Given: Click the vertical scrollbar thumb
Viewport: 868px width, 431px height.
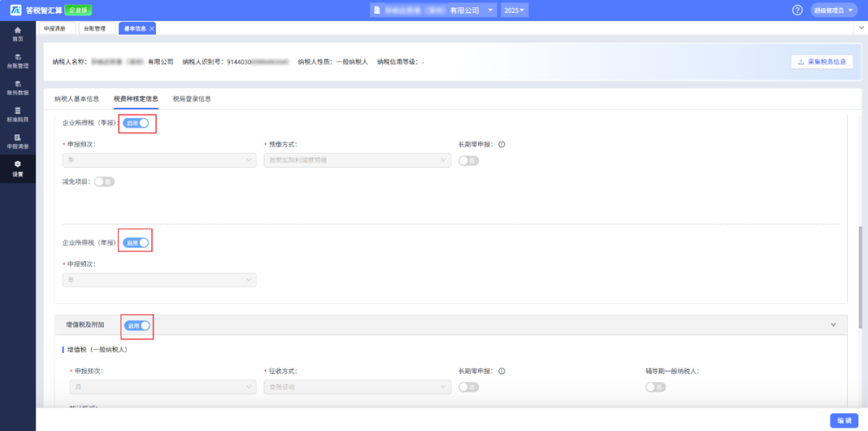Looking at the screenshot, I should (x=860, y=277).
